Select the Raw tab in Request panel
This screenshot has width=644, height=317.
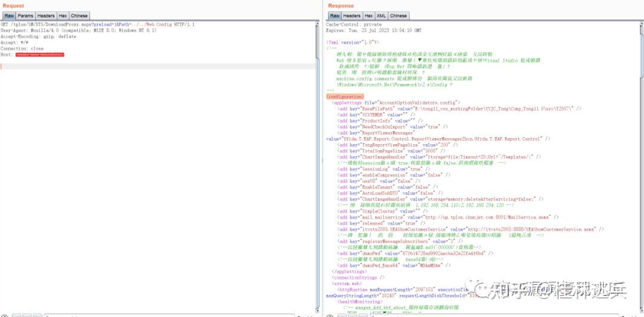(x=9, y=15)
